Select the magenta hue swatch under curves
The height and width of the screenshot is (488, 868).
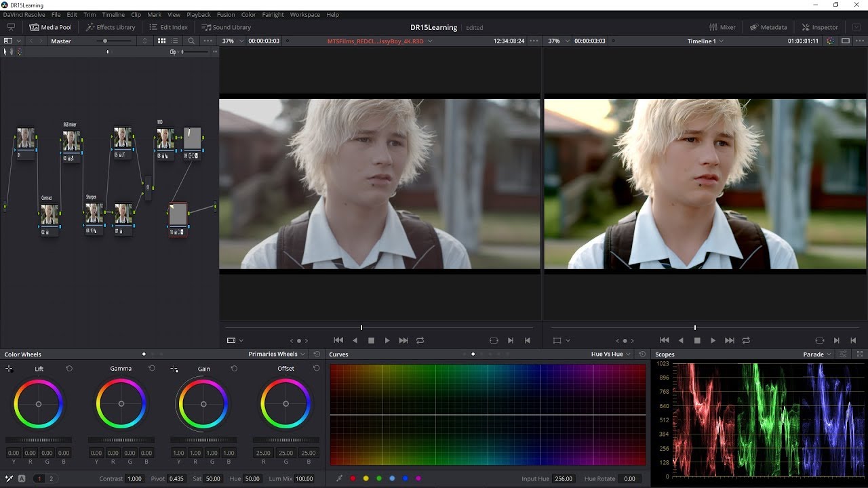(x=418, y=479)
